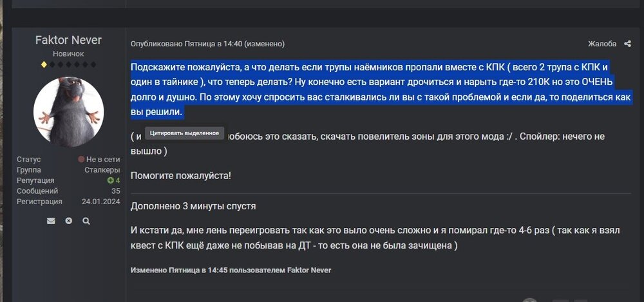The width and height of the screenshot is (644, 302).
Task: Click the share icon on the post
Action: [628, 44]
